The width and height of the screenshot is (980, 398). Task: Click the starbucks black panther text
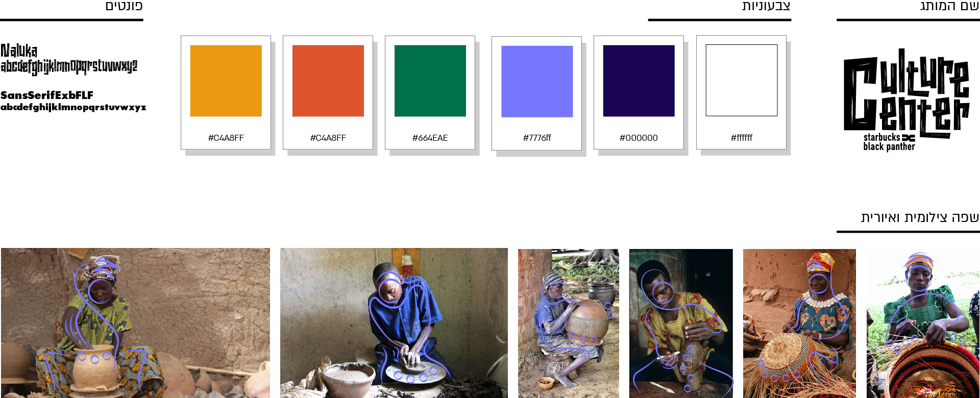pyautogui.click(x=889, y=142)
